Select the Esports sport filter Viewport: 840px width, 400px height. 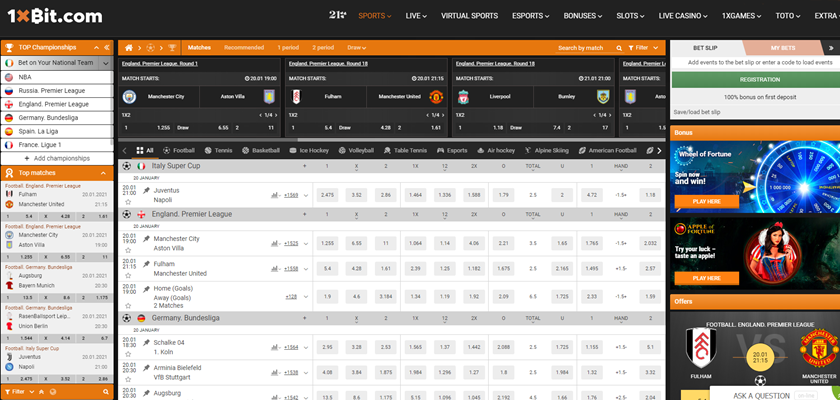(x=452, y=150)
